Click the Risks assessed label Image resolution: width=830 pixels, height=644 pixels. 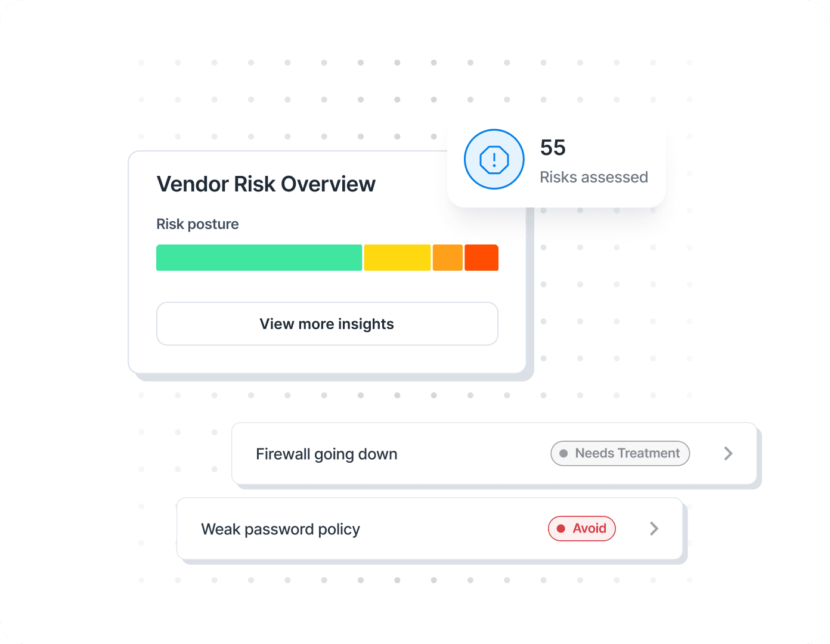tap(593, 177)
